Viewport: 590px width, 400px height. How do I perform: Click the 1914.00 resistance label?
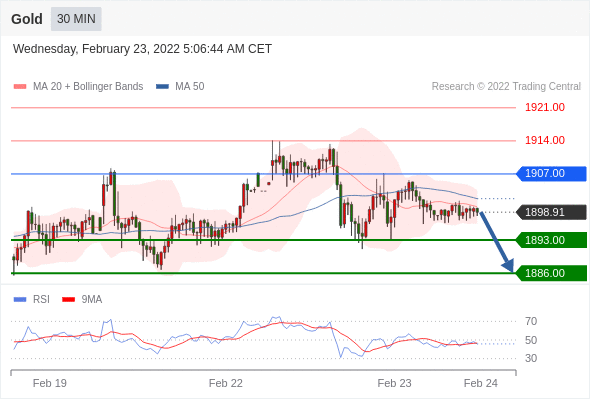[545, 140]
